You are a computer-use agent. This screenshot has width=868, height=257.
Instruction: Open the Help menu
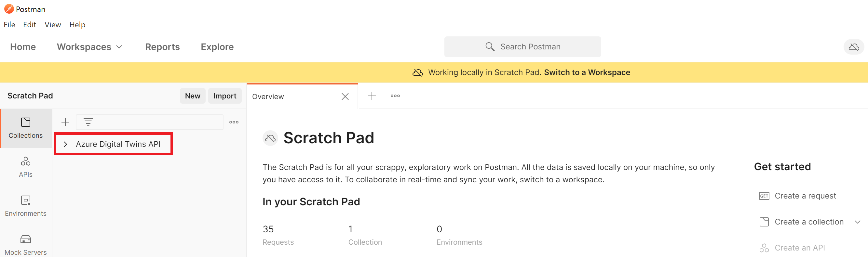click(x=77, y=25)
